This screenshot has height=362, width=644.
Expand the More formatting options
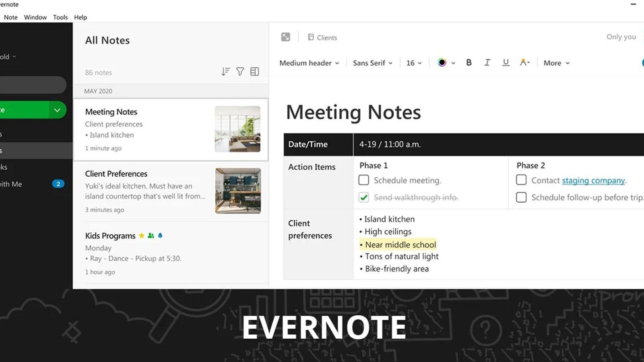coord(557,63)
